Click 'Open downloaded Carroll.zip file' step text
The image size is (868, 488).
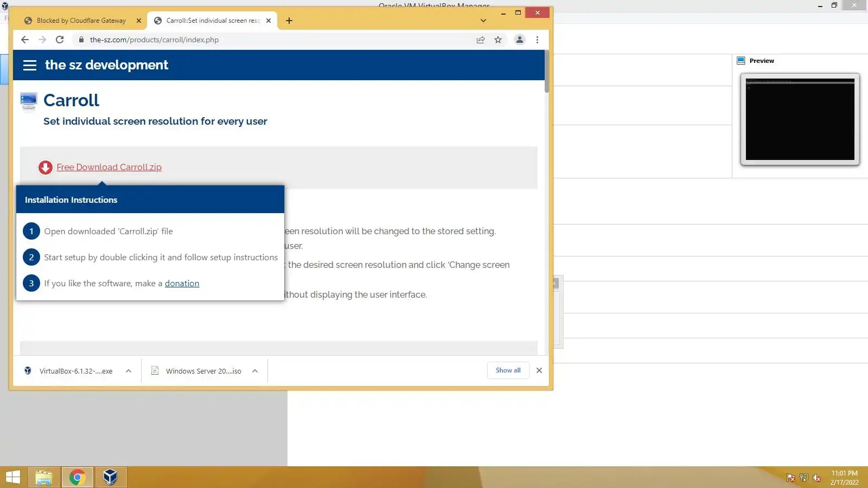point(108,232)
